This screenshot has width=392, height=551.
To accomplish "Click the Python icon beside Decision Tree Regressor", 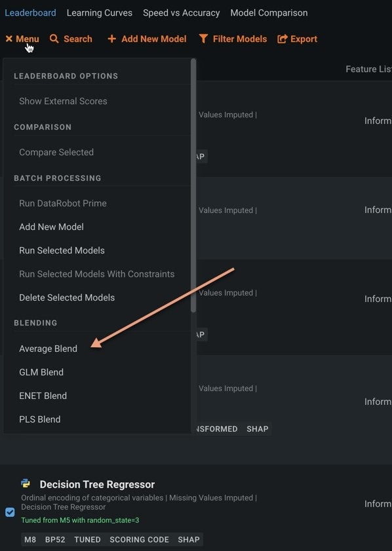I will (26, 484).
